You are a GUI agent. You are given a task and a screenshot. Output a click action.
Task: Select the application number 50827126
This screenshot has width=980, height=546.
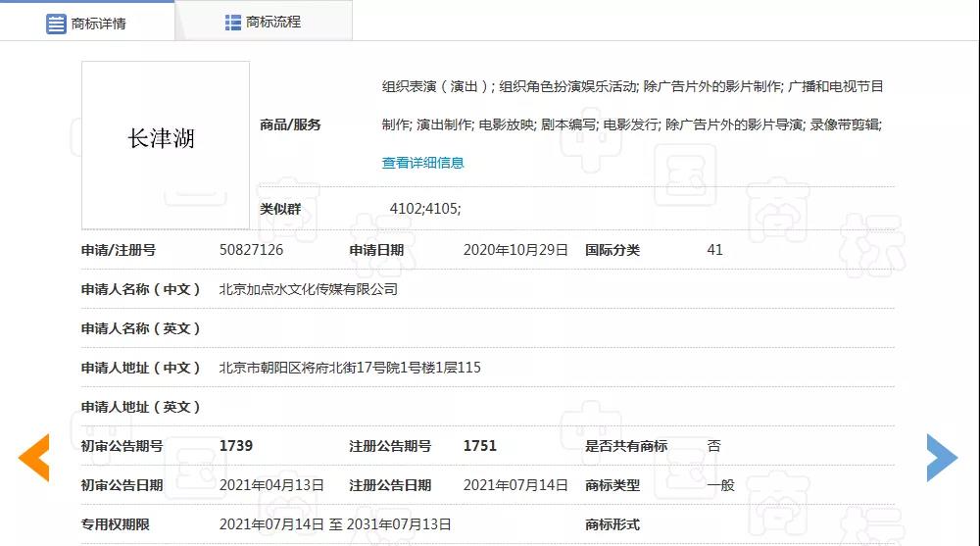251,250
